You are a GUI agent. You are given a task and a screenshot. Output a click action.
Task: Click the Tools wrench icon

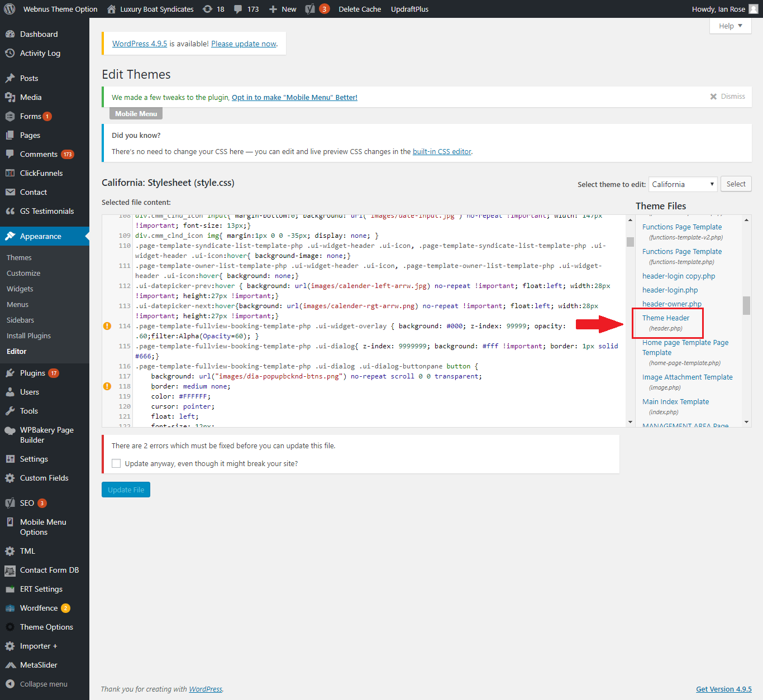coord(10,411)
